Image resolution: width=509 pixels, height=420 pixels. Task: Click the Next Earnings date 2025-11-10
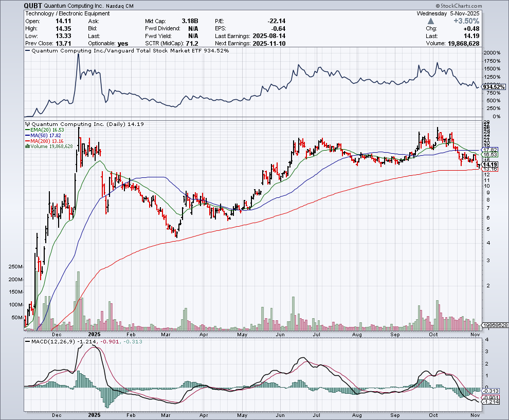point(269,44)
